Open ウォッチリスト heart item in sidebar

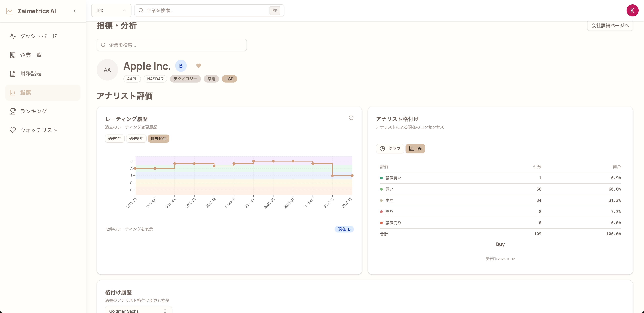(39, 130)
